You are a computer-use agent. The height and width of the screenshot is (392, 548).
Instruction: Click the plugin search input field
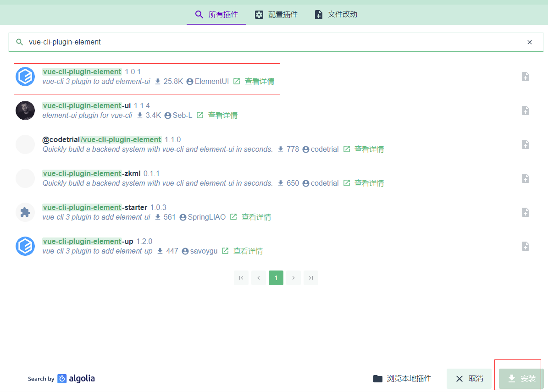pyautogui.click(x=276, y=42)
